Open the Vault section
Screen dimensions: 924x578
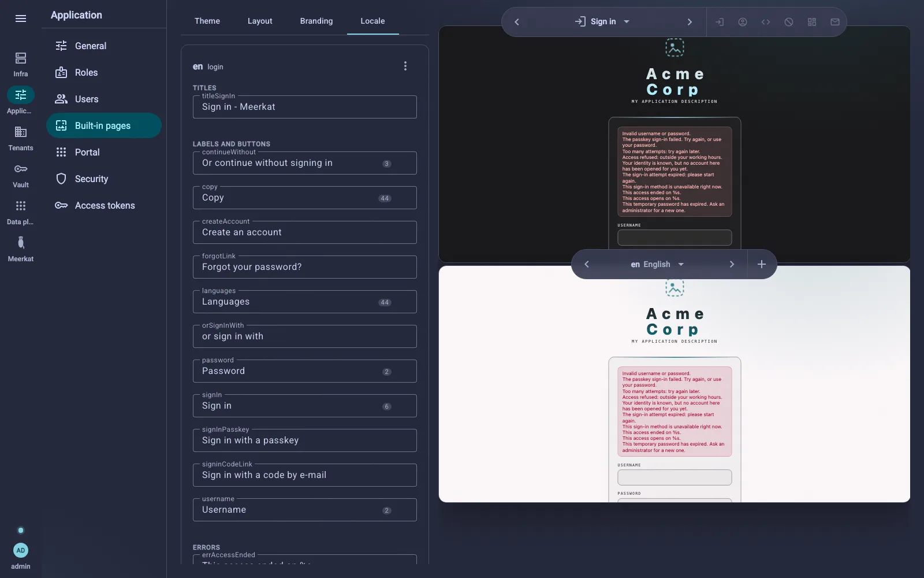tap(21, 175)
